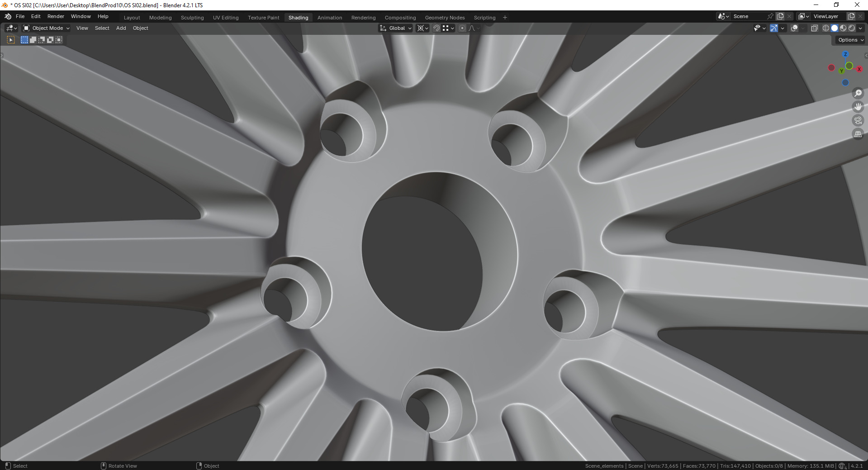
Task: Open Global transform orientation dropdown
Action: point(396,28)
